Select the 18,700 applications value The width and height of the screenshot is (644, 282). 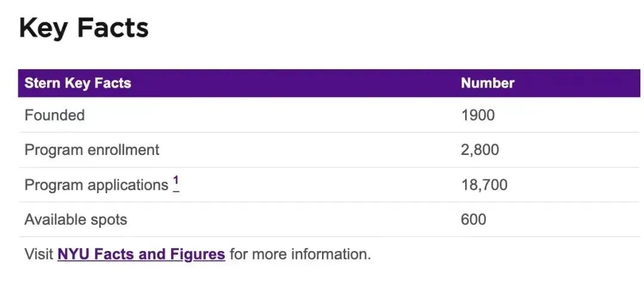[x=484, y=185]
